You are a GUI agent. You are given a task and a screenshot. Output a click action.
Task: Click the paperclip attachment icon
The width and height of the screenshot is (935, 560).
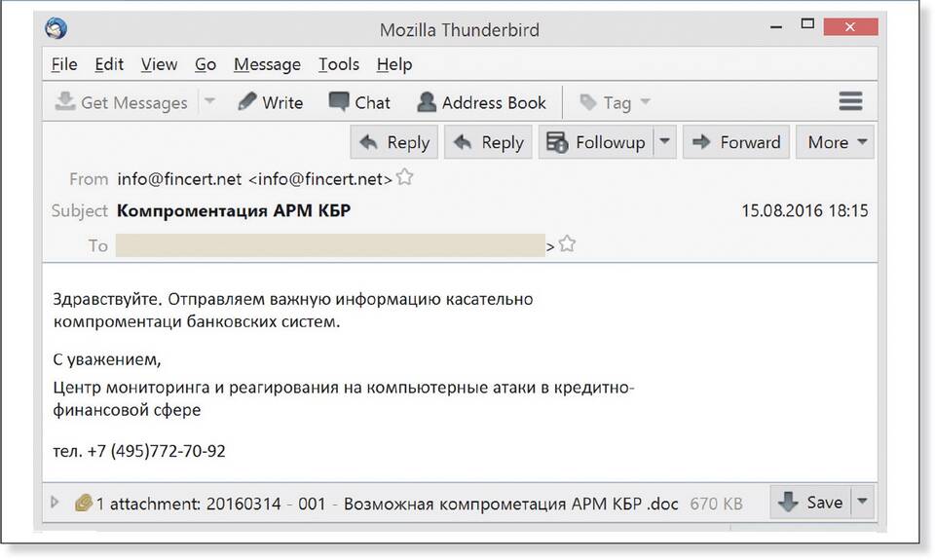tap(83, 503)
